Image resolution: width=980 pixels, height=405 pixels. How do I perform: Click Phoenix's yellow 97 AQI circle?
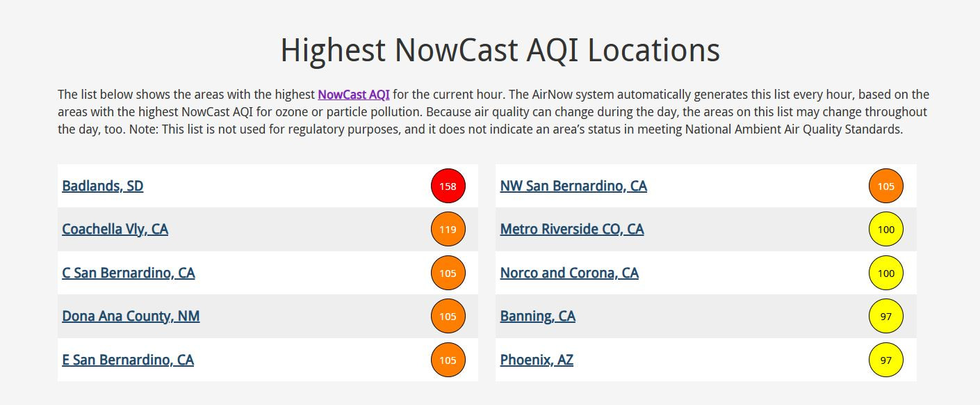(886, 360)
